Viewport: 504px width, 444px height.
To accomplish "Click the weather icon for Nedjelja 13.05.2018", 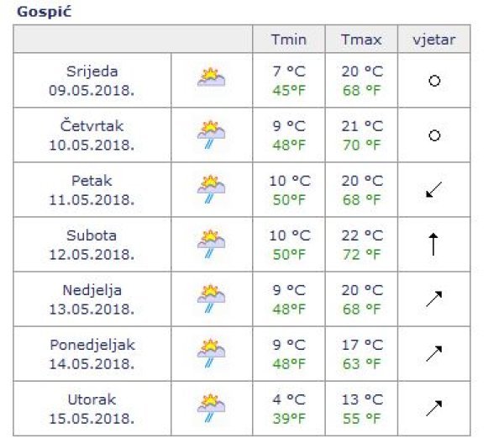I will pyautogui.click(x=212, y=299).
